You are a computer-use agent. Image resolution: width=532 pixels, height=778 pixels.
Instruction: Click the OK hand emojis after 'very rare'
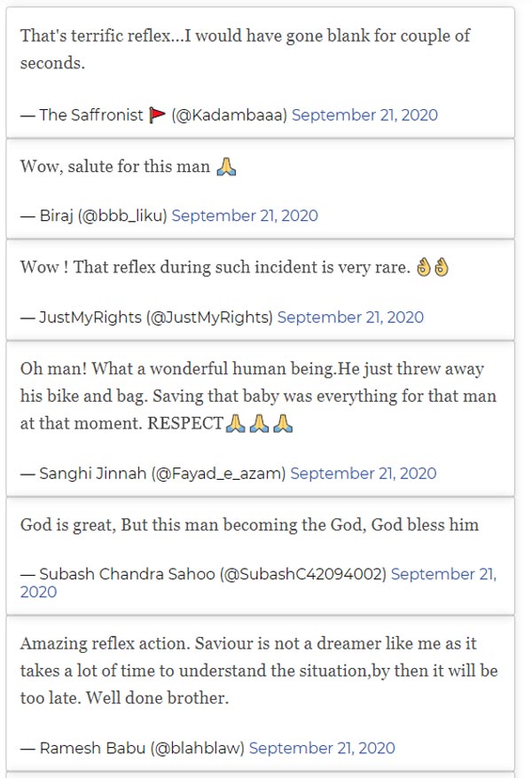pyautogui.click(x=434, y=267)
